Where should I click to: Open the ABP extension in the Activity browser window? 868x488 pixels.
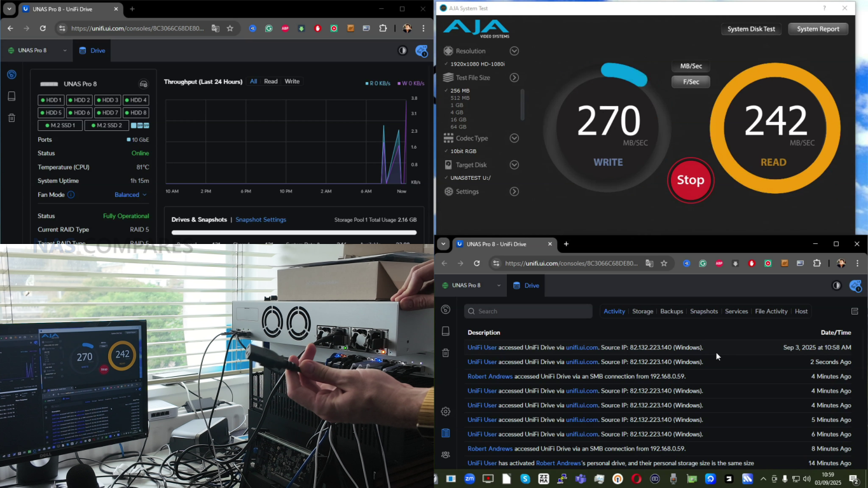pos(719,263)
